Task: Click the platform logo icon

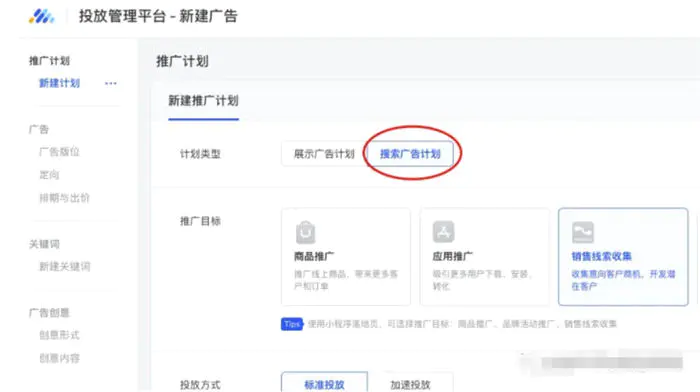Action: (x=42, y=17)
